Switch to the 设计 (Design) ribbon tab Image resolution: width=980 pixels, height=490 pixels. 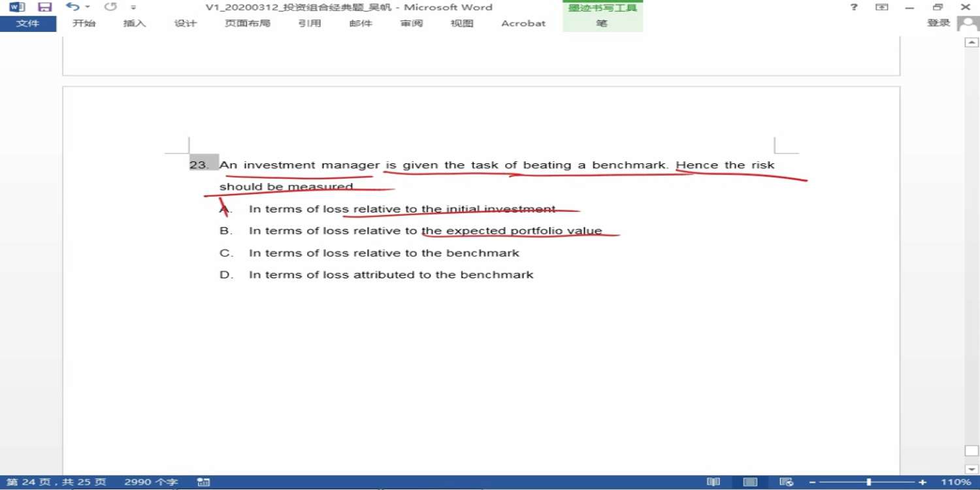(186, 24)
